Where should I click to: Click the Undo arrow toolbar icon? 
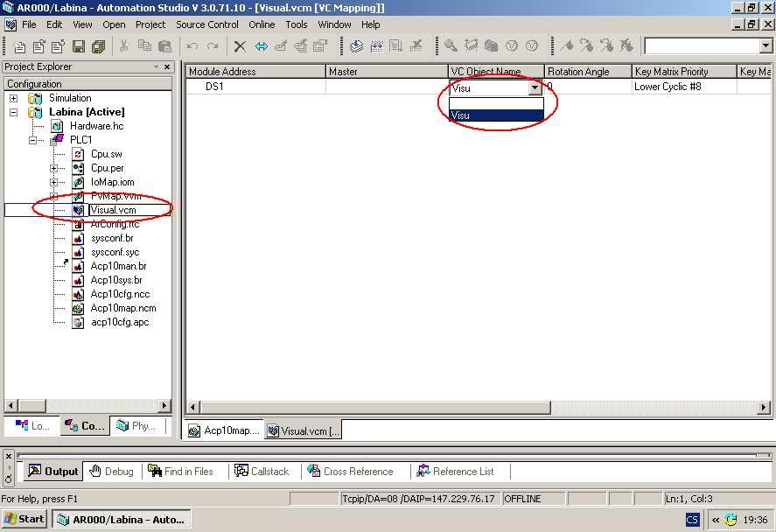point(192,46)
